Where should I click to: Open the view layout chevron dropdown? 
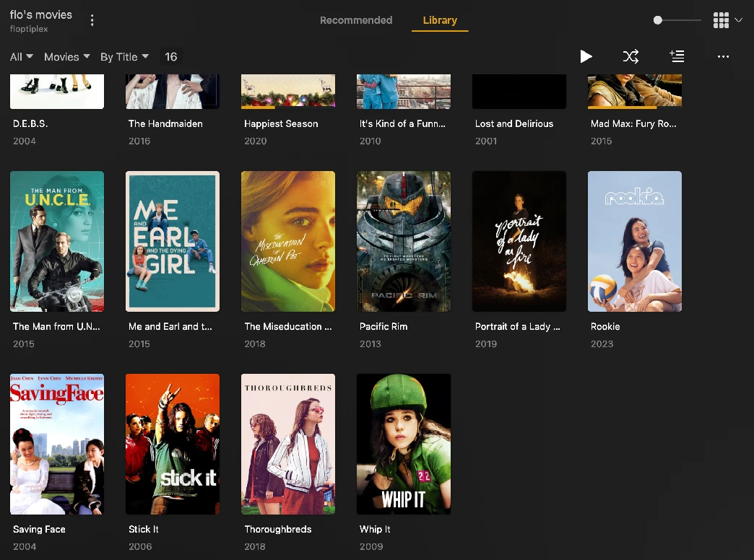point(737,20)
